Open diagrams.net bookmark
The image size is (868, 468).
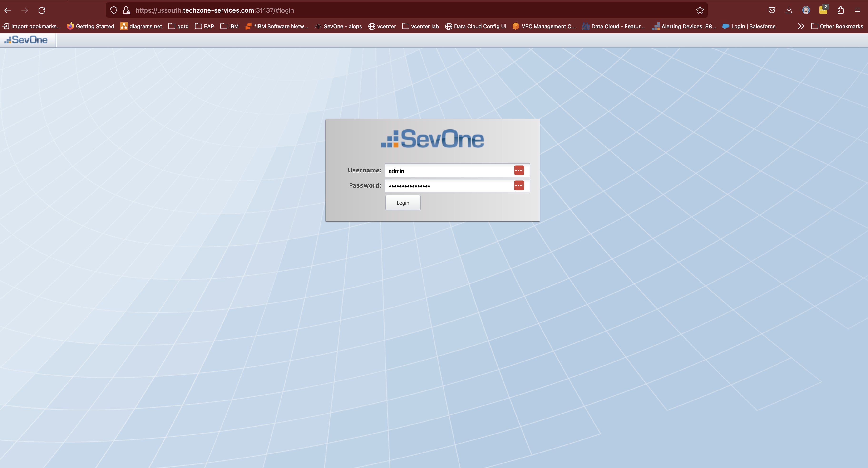(141, 26)
